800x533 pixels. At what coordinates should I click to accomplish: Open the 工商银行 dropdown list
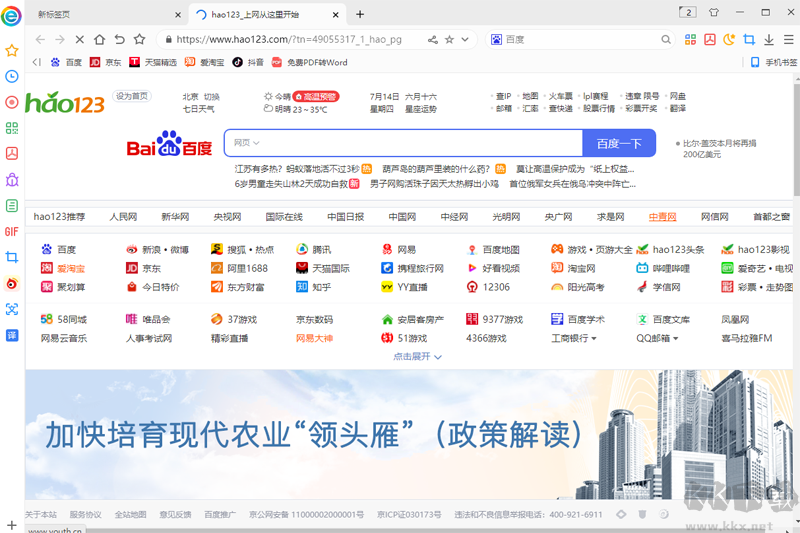pos(574,338)
